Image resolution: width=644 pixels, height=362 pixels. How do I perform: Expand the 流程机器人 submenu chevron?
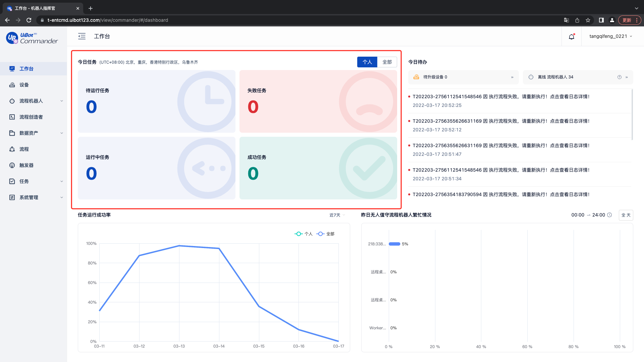click(x=62, y=101)
